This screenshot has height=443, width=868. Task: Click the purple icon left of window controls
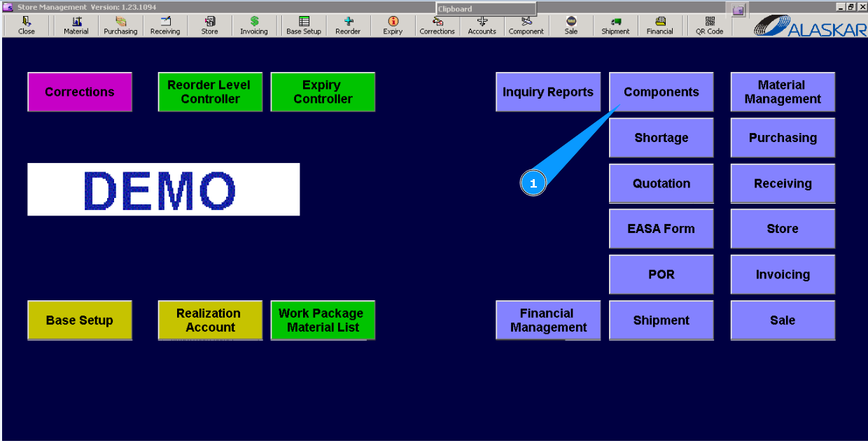(x=738, y=10)
